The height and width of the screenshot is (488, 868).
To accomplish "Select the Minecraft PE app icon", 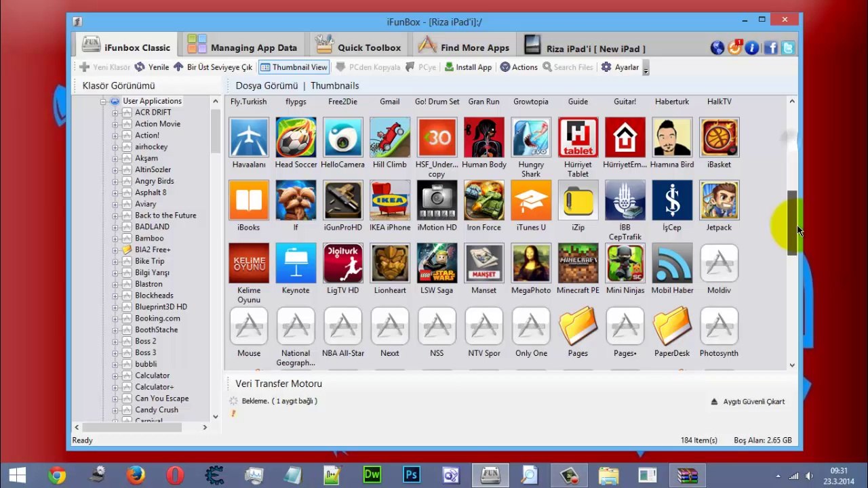I will pyautogui.click(x=578, y=263).
